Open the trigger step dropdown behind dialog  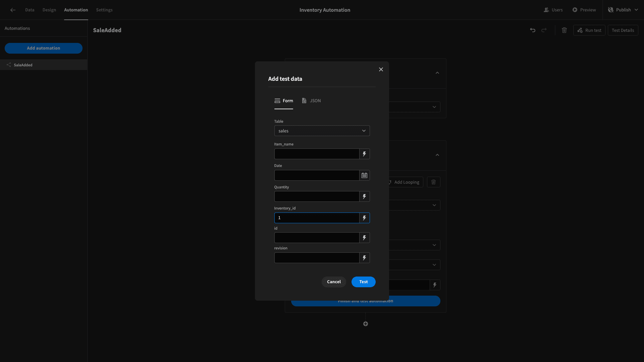(x=415, y=107)
